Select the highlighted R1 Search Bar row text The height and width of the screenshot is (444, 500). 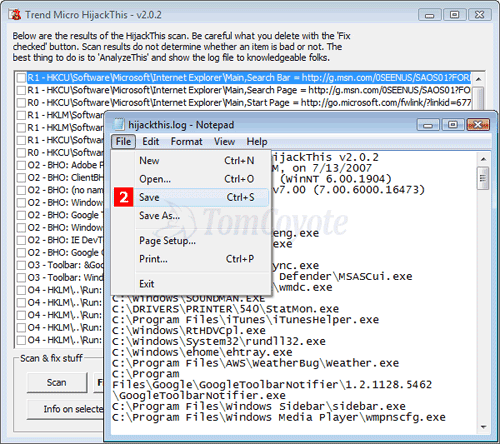click(249, 78)
